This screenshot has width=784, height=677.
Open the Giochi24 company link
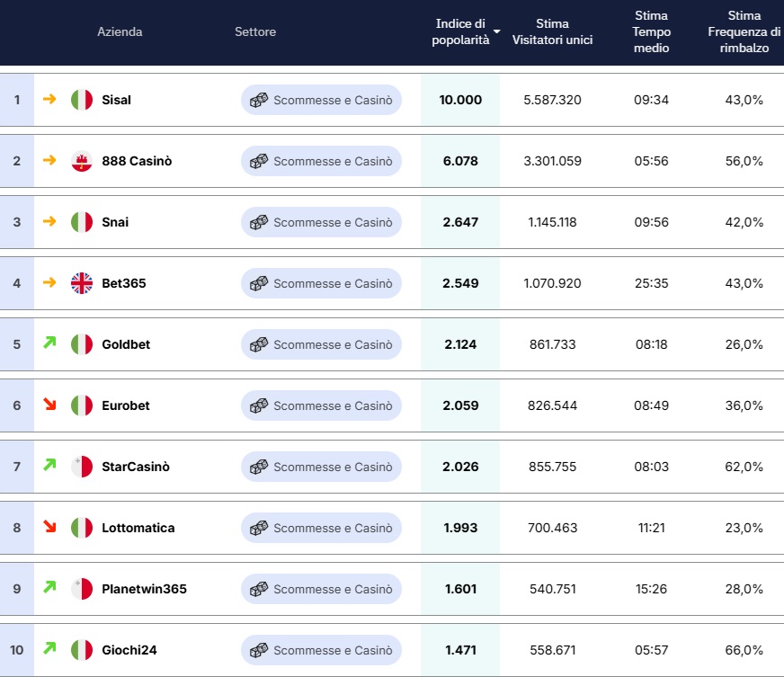pos(129,650)
